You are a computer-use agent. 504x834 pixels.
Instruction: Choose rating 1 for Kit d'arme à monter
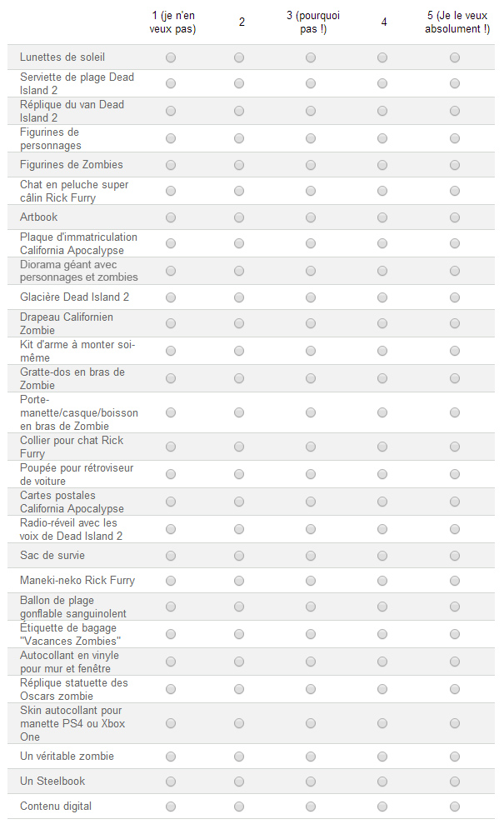click(x=171, y=351)
